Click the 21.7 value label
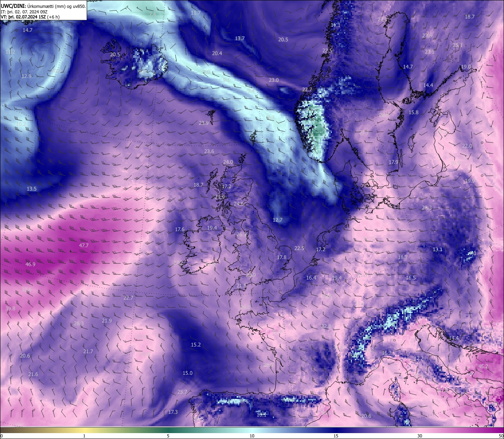504x439 pixels. [x=88, y=351]
